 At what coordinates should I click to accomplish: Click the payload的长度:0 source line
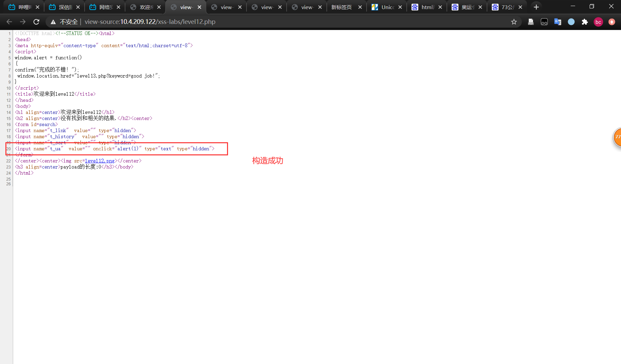point(74,167)
